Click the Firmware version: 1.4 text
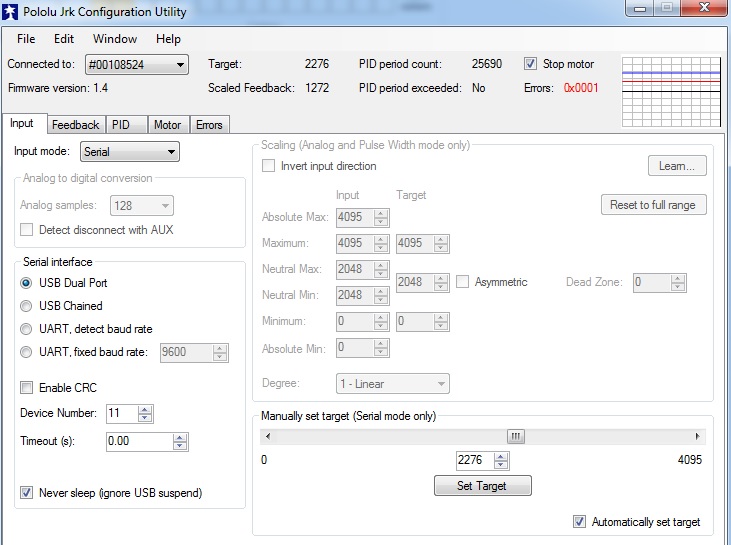The width and height of the screenshot is (731, 545). pos(58,88)
